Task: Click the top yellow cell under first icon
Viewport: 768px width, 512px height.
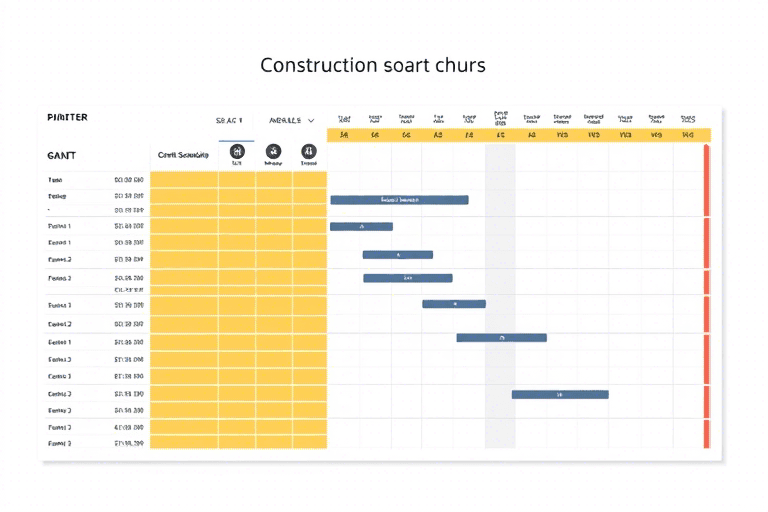Action: pos(237,180)
